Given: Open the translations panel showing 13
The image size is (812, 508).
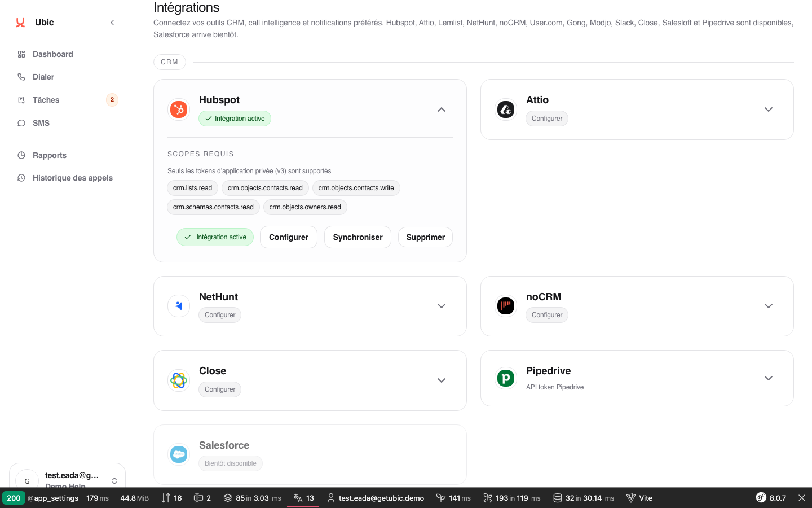Looking at the screenshot, I should [x=303, y=498].
